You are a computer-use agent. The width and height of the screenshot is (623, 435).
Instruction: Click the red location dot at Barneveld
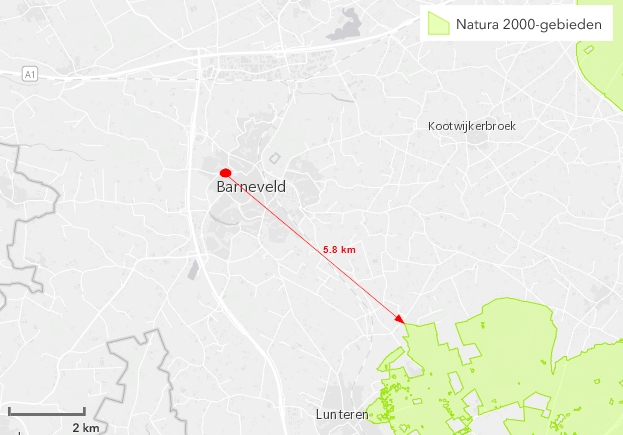coord(226,173)
